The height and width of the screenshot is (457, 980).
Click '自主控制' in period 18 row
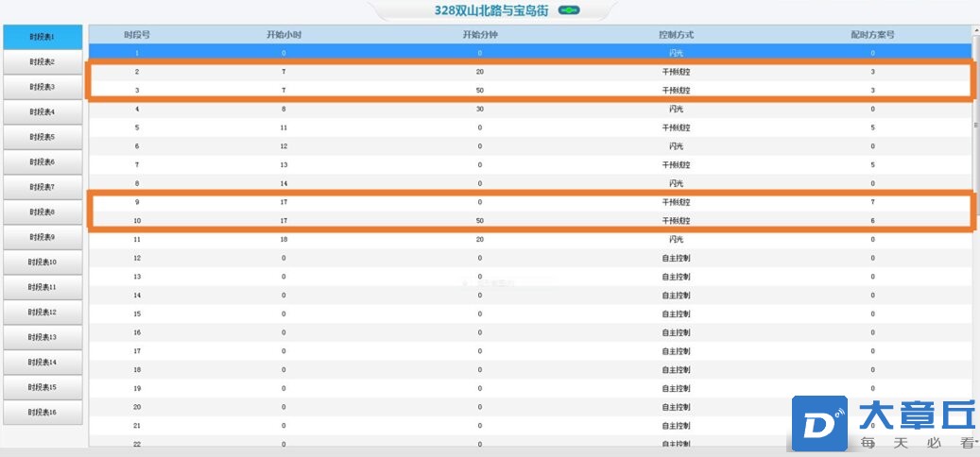677,370
